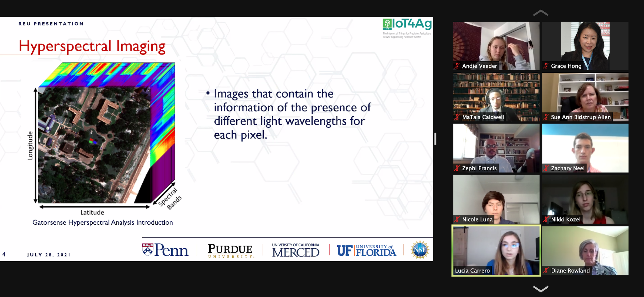
Task: Select MaTais Caldwell's video tile
Action: 496,97
